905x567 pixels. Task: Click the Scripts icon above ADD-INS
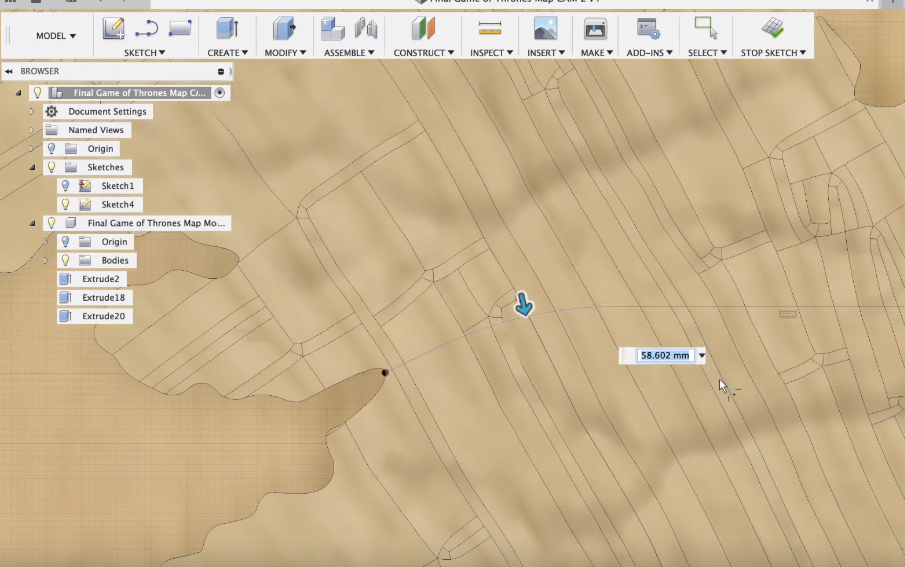648,28
